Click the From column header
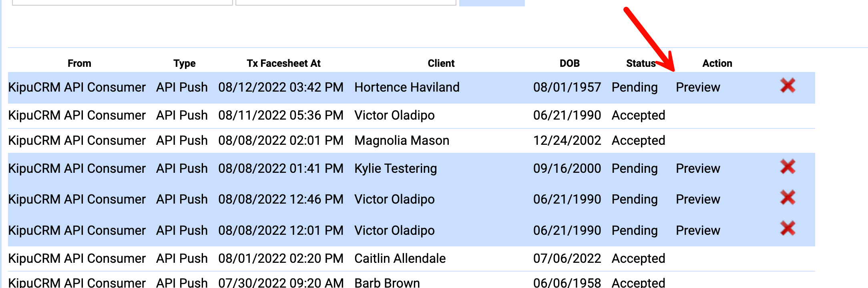 [x=79, y=63]
